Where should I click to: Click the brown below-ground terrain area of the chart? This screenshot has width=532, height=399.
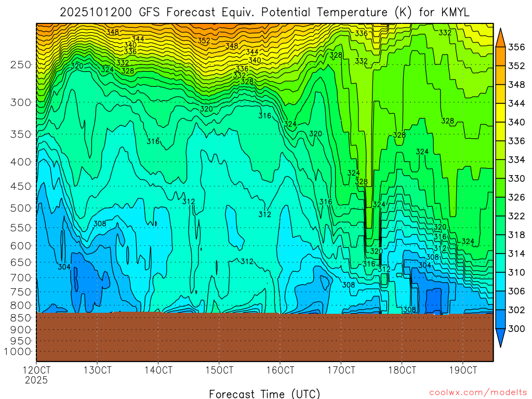click(x=264, y=337)
